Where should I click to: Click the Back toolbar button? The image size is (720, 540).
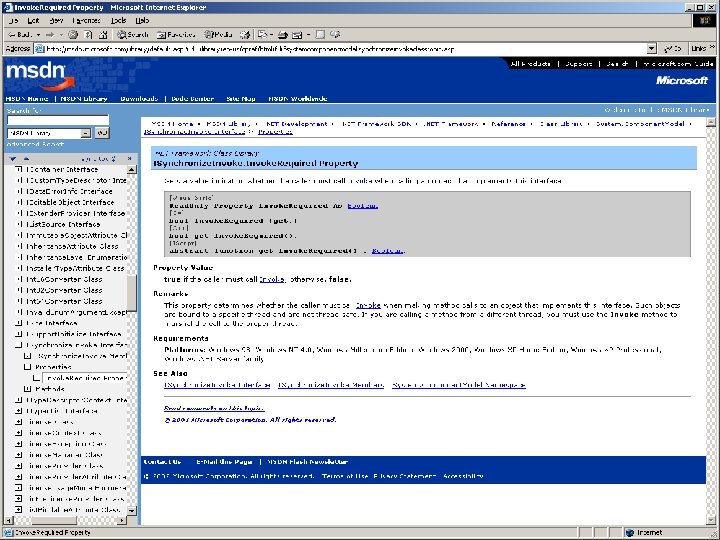point(20,34)
